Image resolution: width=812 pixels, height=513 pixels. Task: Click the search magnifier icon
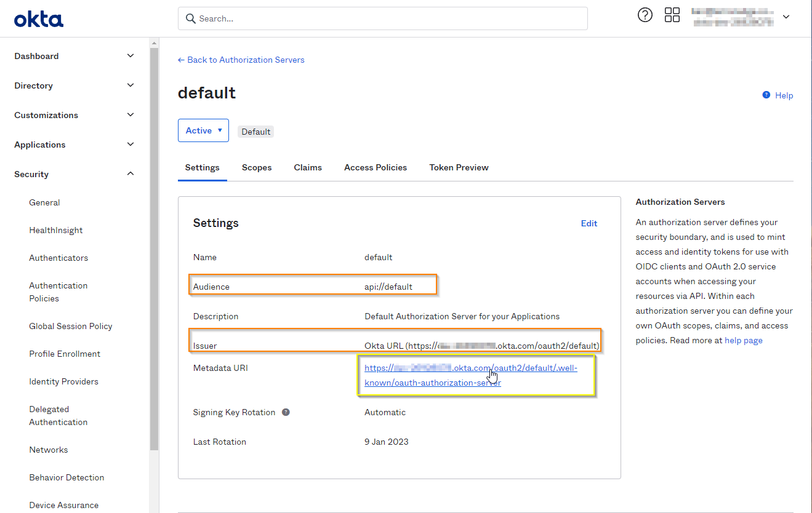(191, 18)
